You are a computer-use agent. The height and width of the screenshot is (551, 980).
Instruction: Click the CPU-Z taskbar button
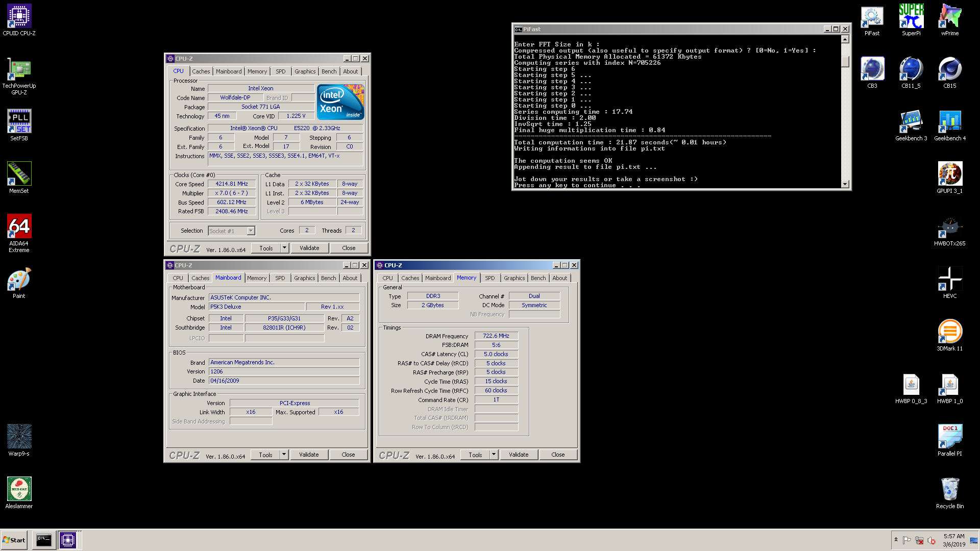(x=68, y=540)
